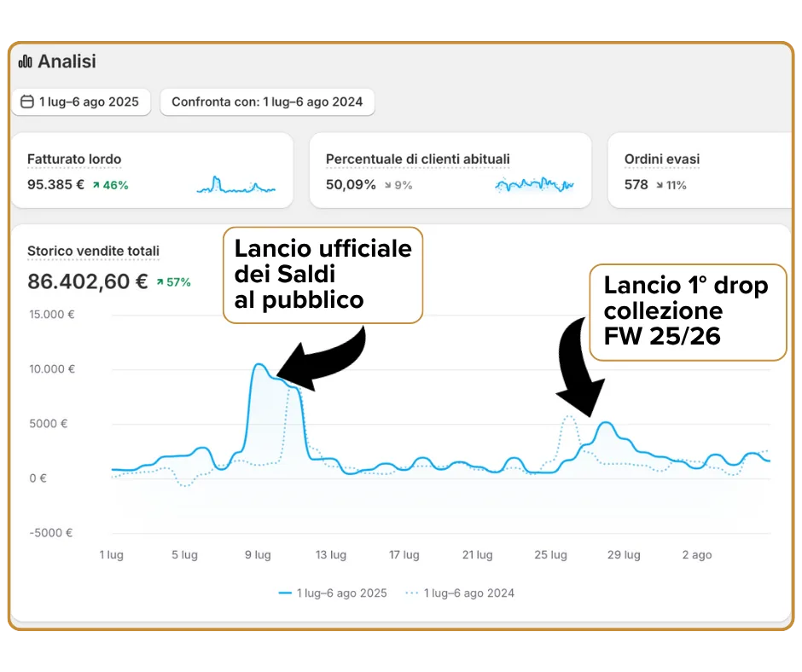Image resolution: width=802 pixels, height=672 pixels.
Task: Click the 0 € y-axis label
Action: tap(38, 478)
